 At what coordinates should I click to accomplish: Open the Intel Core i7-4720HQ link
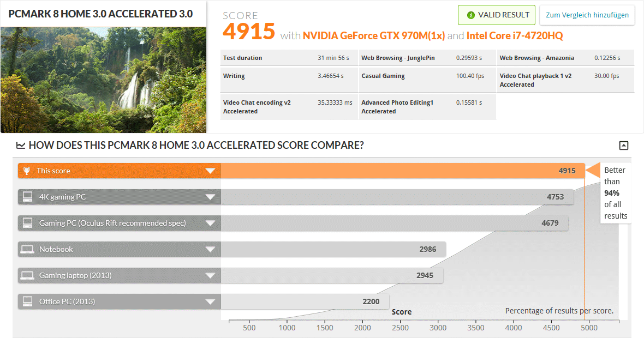click(x=515, y=35)
